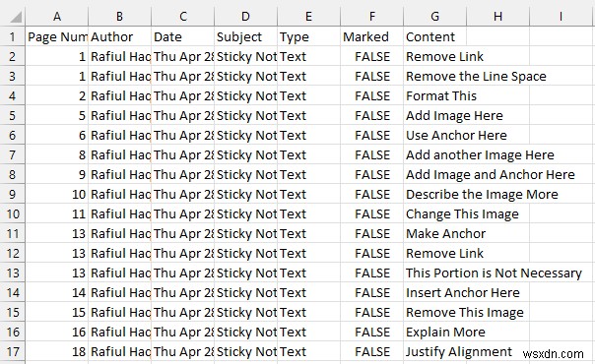Screen dimensions: 595x364
Task: Click the 'Page Num' header cell
Action: click(57, 36)
